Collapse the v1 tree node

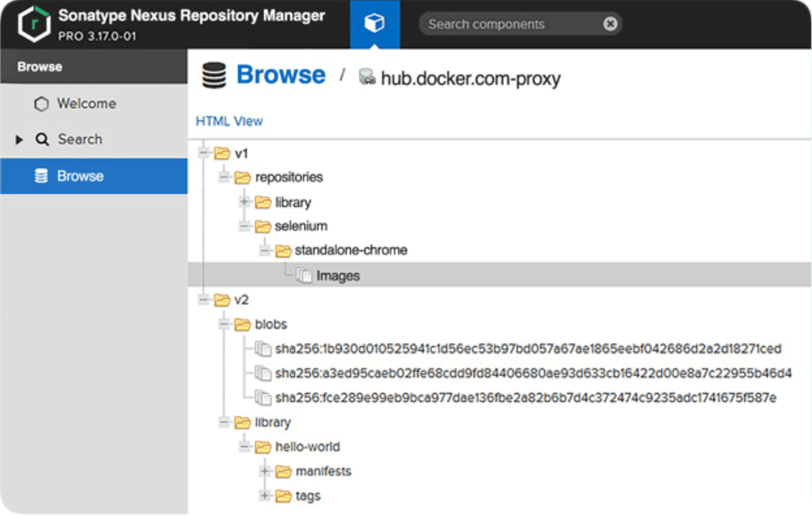(204, 153)
